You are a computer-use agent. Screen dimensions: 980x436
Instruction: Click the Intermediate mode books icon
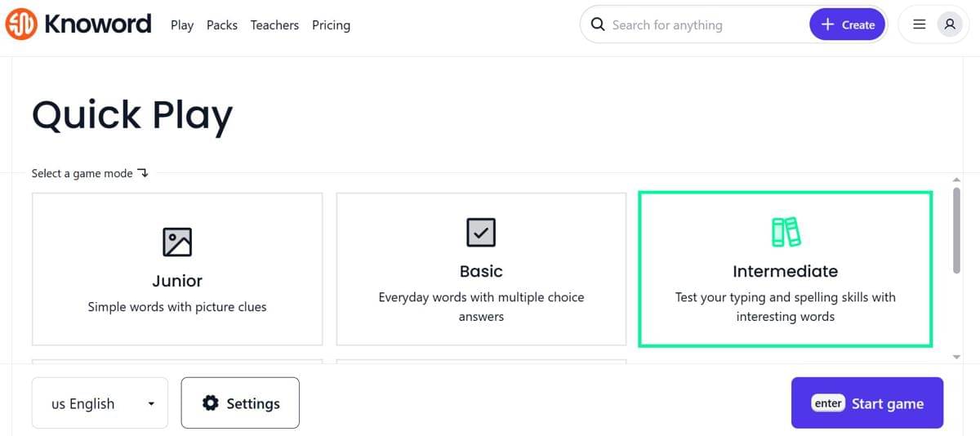(x=785, y=232)
